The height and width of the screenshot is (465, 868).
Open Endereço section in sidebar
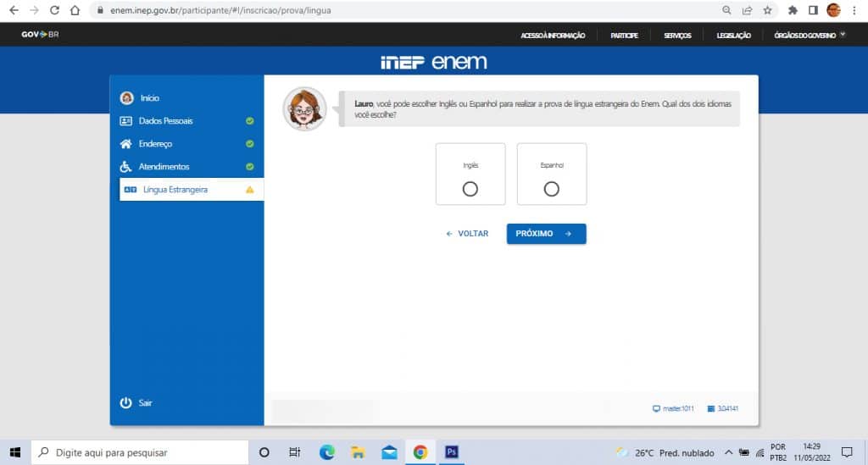pos(155,144)
